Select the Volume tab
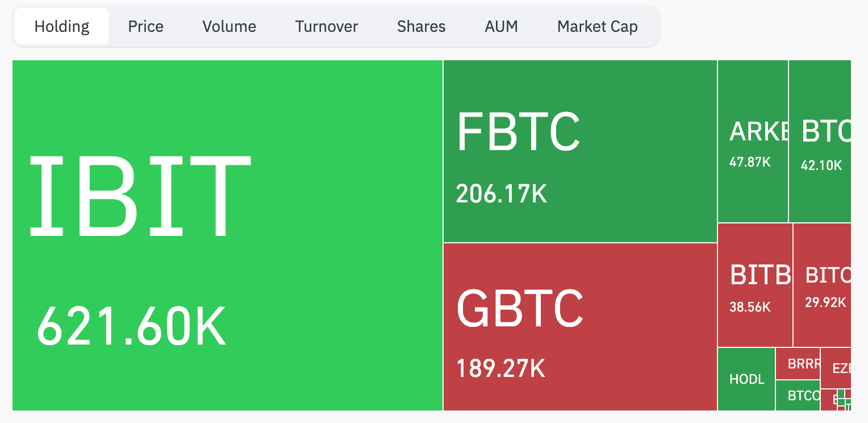Viewport: 868px width, 423px height. click(229, 26)
